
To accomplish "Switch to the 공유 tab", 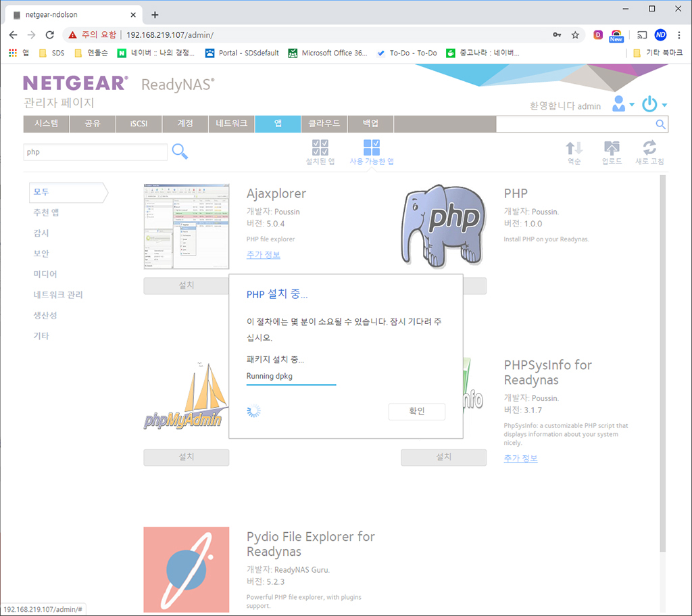I will point(93,124).
